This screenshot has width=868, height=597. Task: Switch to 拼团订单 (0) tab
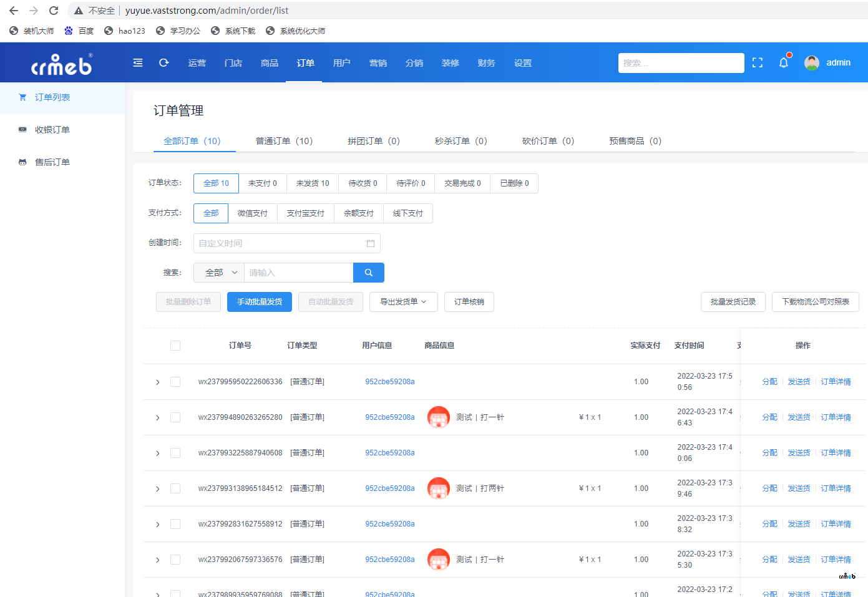tap(374, 141)
